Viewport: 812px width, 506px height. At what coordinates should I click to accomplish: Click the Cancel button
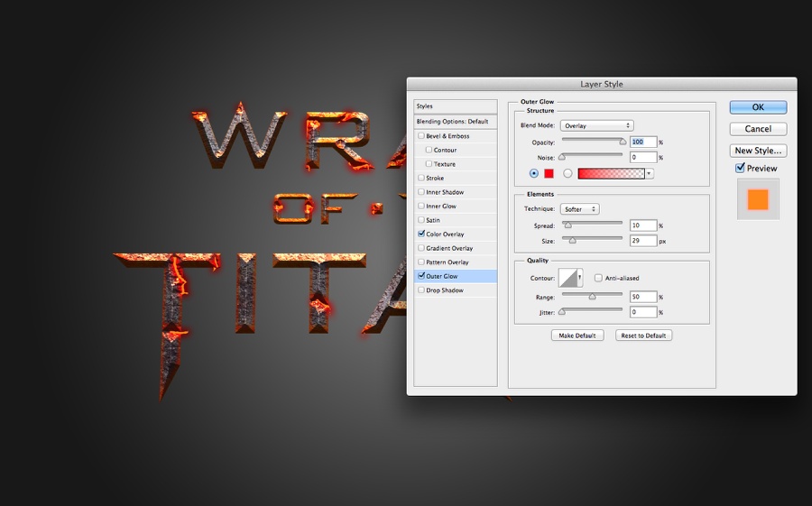click(758, 129)
